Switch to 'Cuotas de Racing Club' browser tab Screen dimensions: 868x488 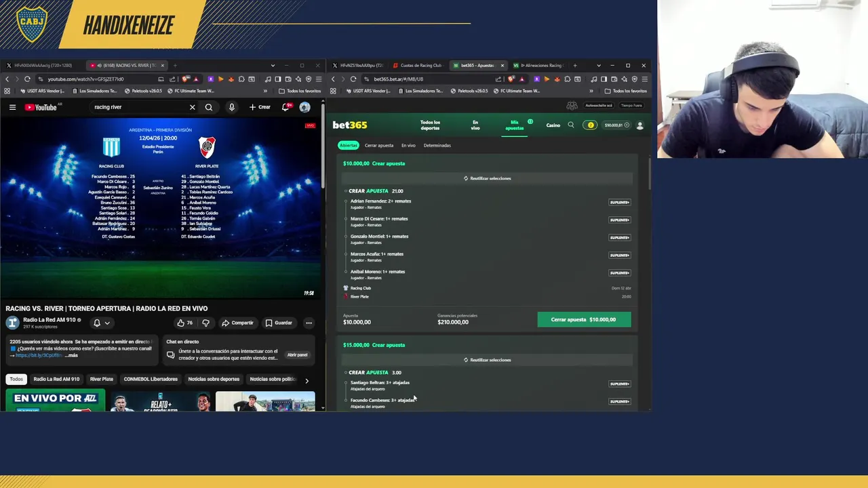coord(418,66)
